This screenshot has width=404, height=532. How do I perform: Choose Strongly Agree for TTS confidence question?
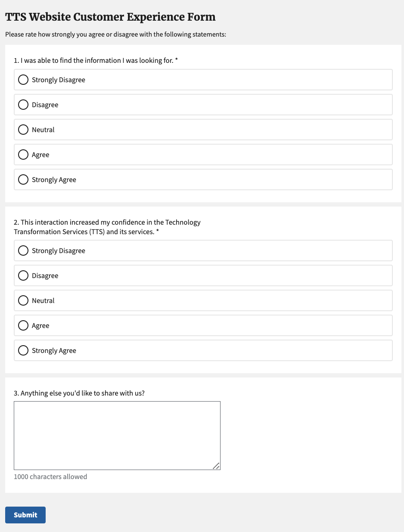point(23,351)
